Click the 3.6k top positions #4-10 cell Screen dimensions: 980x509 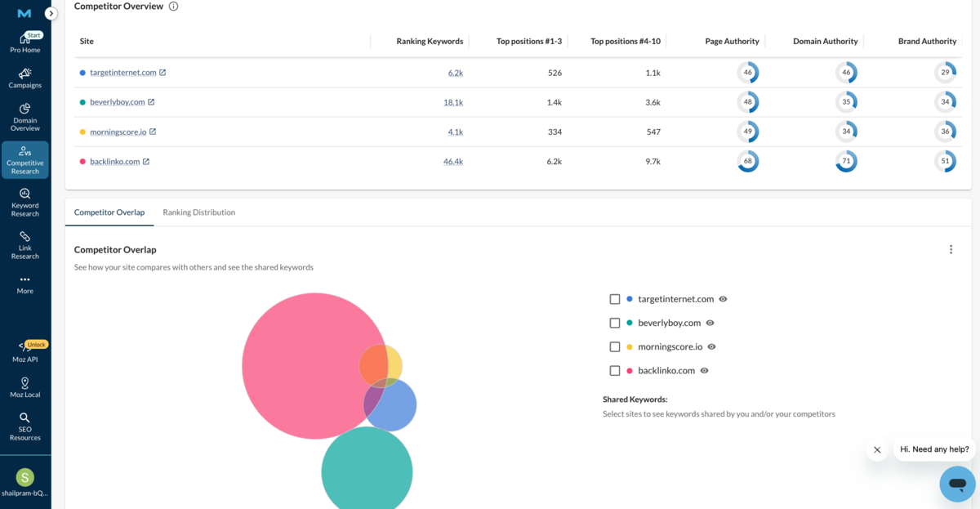tap(653, 102)
